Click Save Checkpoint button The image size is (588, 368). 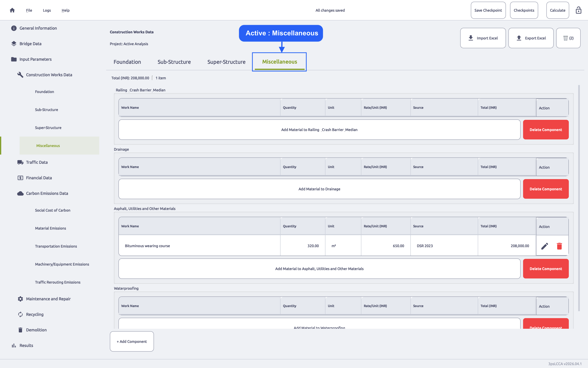click(488, 10)
